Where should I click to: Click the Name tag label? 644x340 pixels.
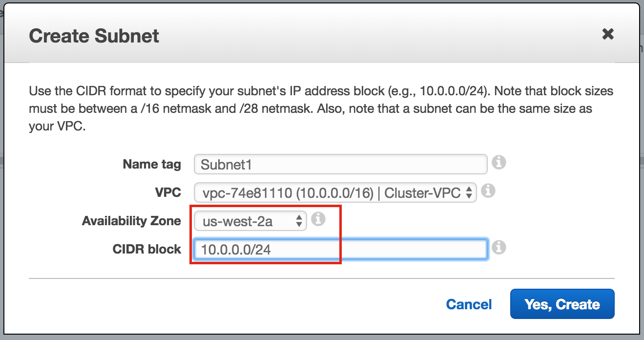pos(152,164)
